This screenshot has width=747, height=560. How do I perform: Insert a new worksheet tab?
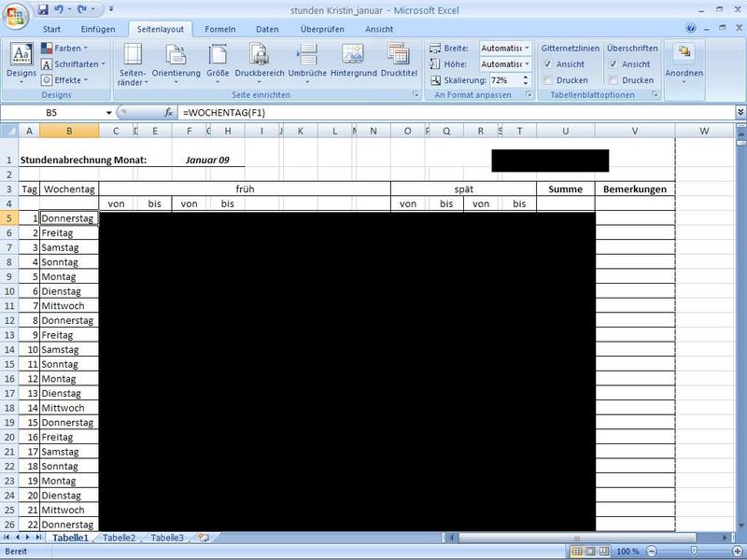pos(204,538)
